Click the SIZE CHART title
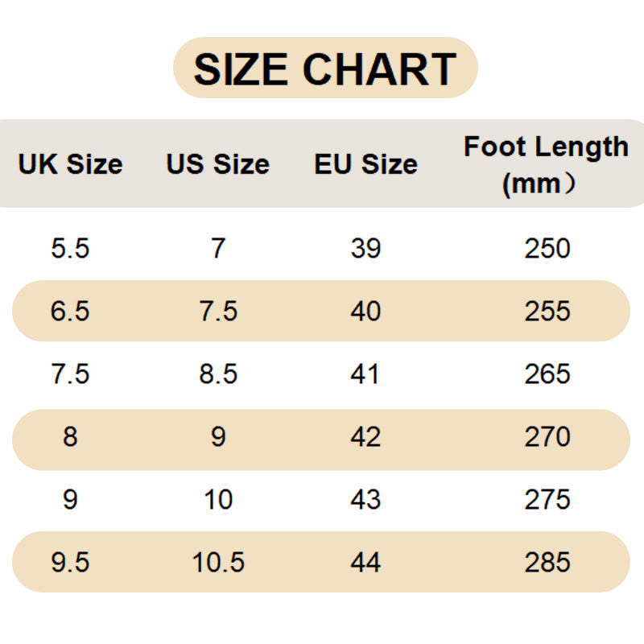The width and height of the screenshot is (644, 644). click(x=325, y=68)
